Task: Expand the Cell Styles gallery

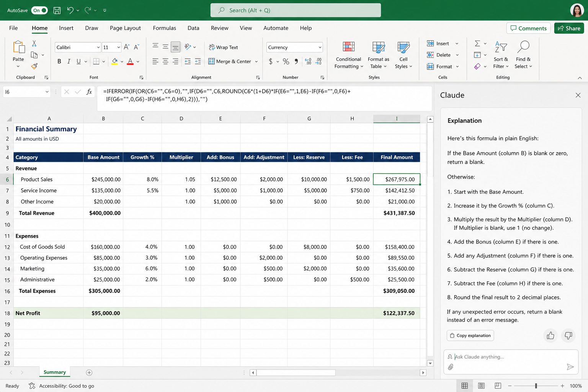Action: 403,55
